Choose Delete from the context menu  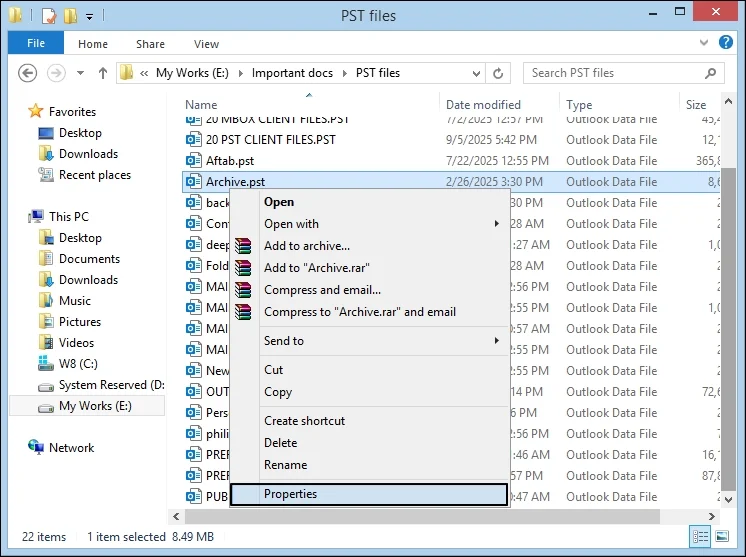369,443
